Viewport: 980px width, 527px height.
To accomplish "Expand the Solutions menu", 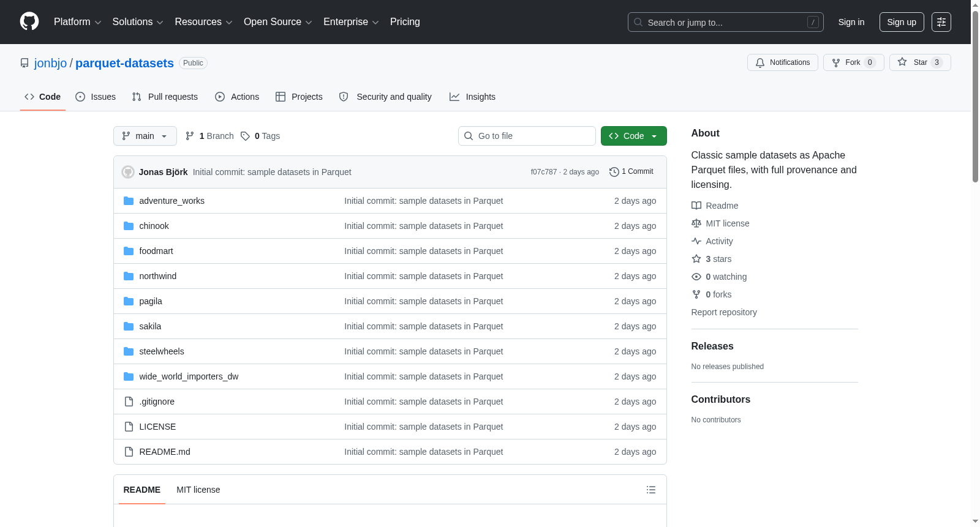I will (x=138, y=22).
